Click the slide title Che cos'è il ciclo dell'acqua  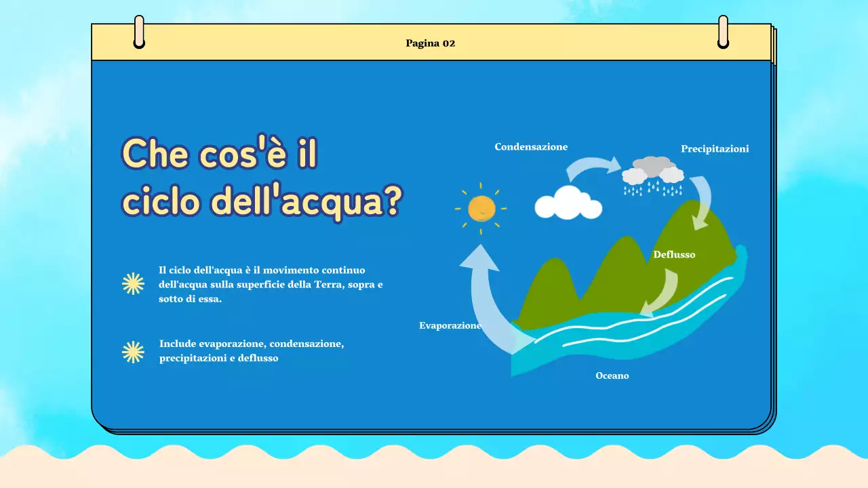(261, 176)
